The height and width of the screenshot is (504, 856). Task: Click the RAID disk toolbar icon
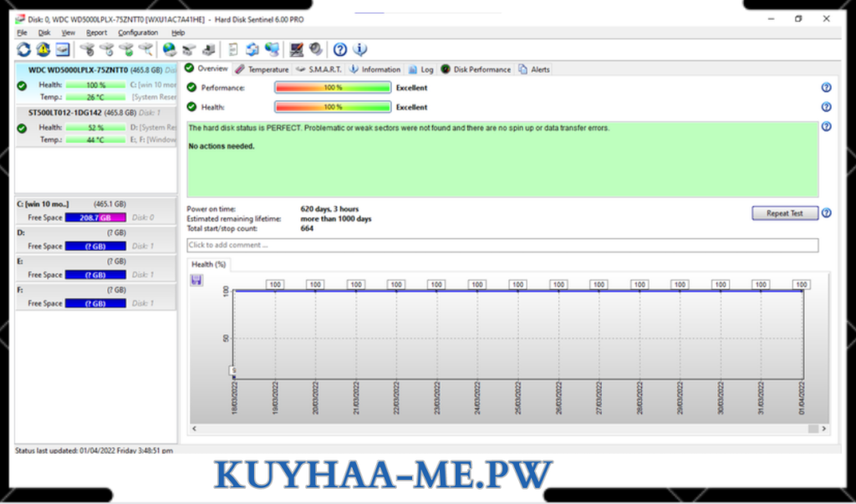[x=189, y=49]
